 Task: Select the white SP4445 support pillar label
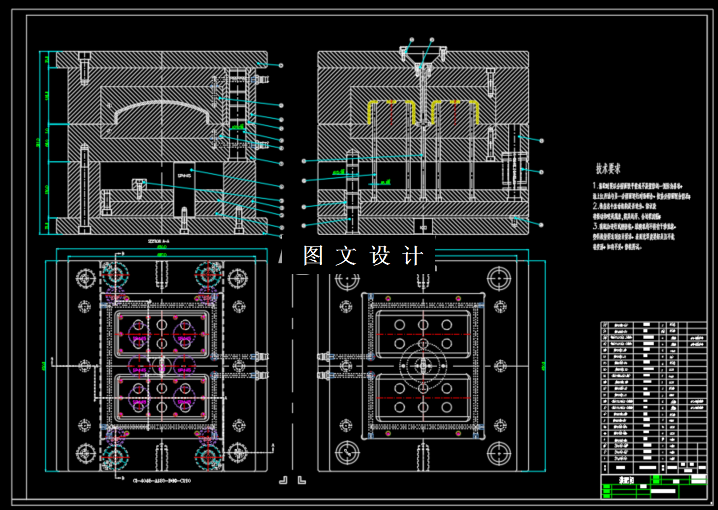pos(184,175)
